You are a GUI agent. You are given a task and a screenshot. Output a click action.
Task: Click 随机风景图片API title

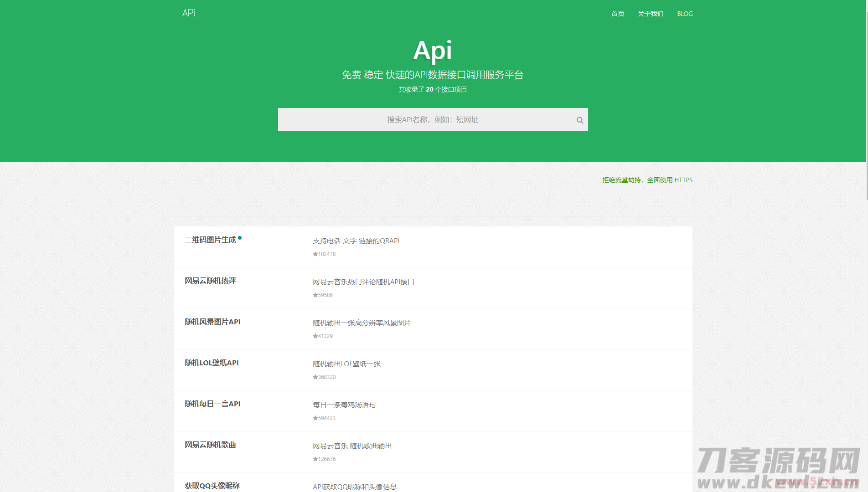(x=212, y=322)
